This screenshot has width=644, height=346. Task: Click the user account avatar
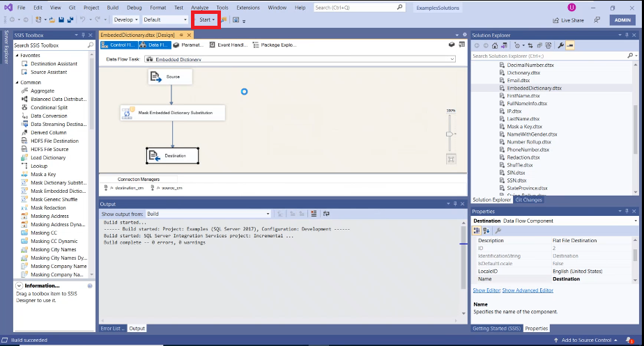pos(572,8)
